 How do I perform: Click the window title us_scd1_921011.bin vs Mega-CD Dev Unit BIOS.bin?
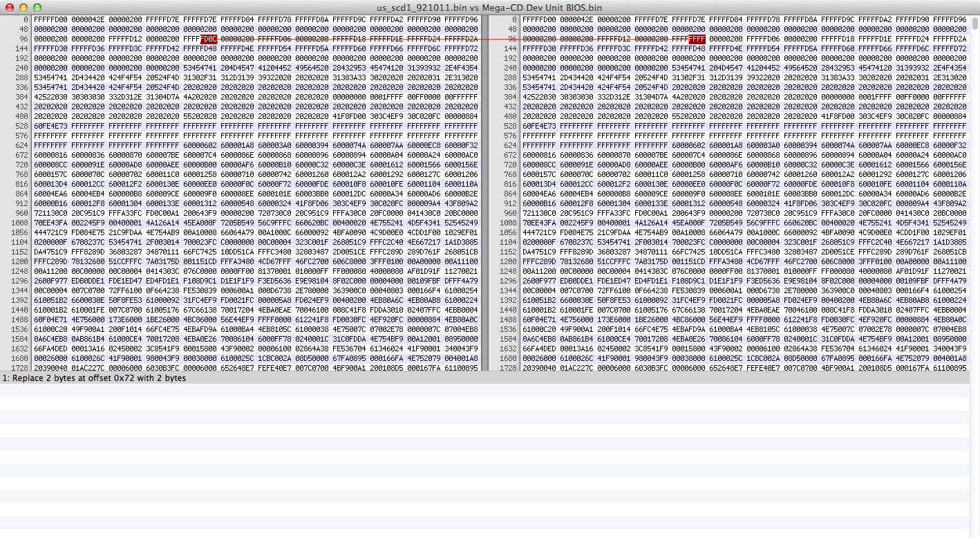coord(490,7)
